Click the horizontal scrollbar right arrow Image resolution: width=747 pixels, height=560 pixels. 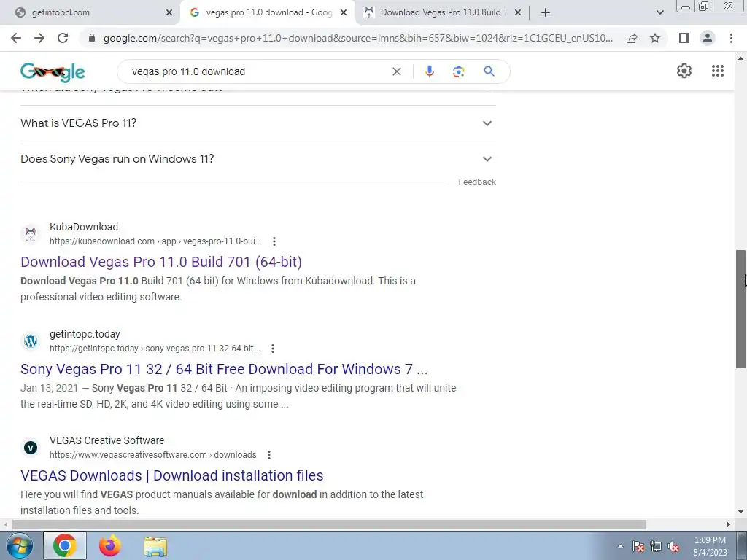(x=729, y=524)
